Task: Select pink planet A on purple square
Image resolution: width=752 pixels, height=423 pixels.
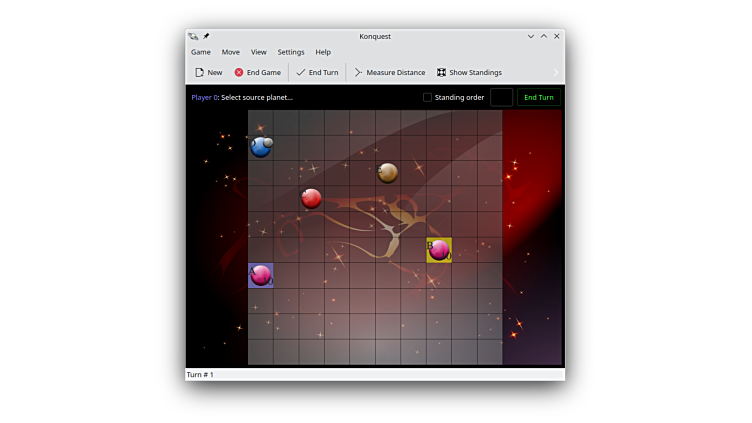Action: [x=261, y=275]
